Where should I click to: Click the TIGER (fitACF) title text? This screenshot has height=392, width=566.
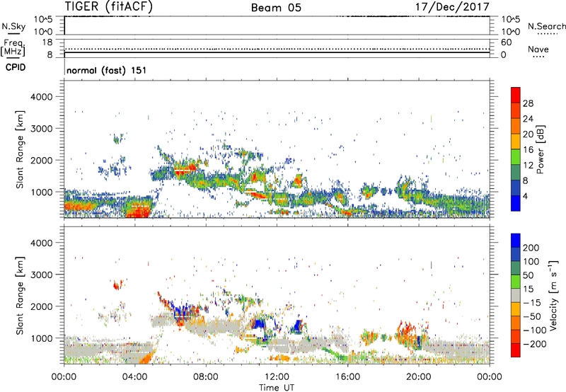(109, 6)
